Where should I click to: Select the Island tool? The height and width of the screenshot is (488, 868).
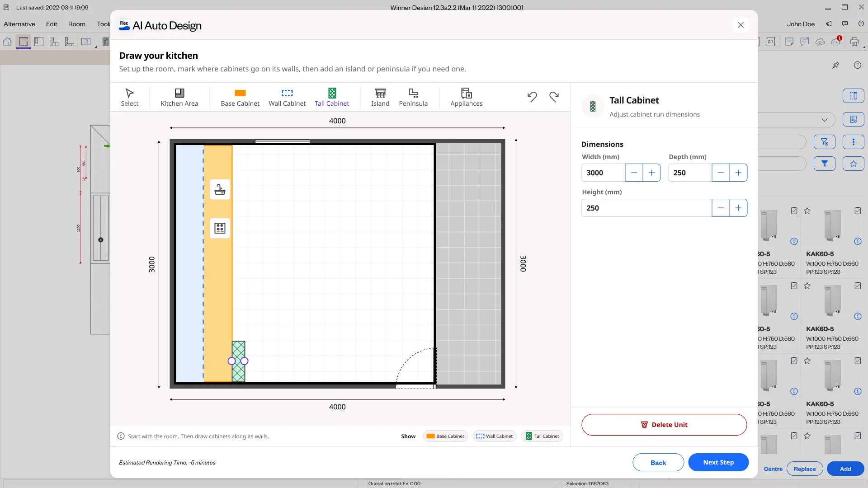(380, 97)
